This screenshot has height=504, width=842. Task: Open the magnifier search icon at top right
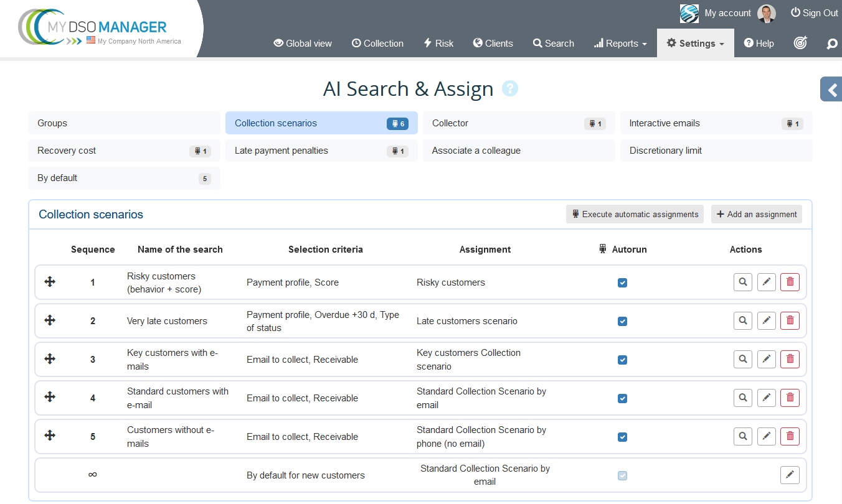[x=831, y=43]
